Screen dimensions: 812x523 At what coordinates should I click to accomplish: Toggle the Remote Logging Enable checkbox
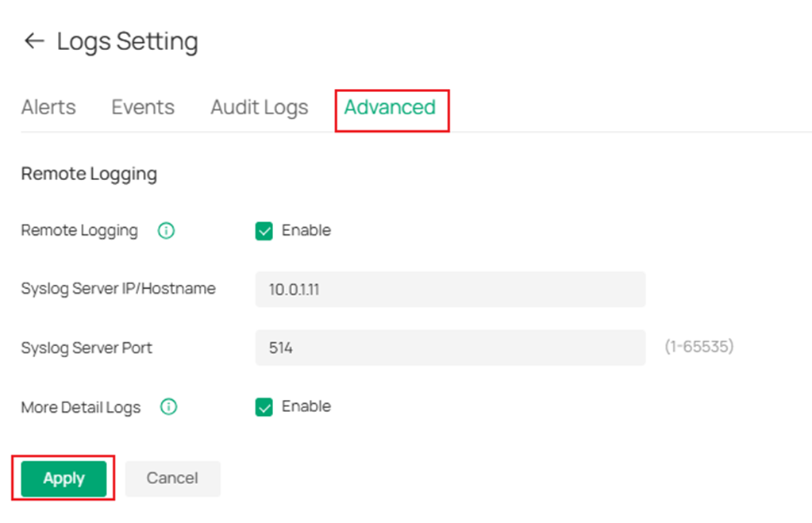pos(264,231)
